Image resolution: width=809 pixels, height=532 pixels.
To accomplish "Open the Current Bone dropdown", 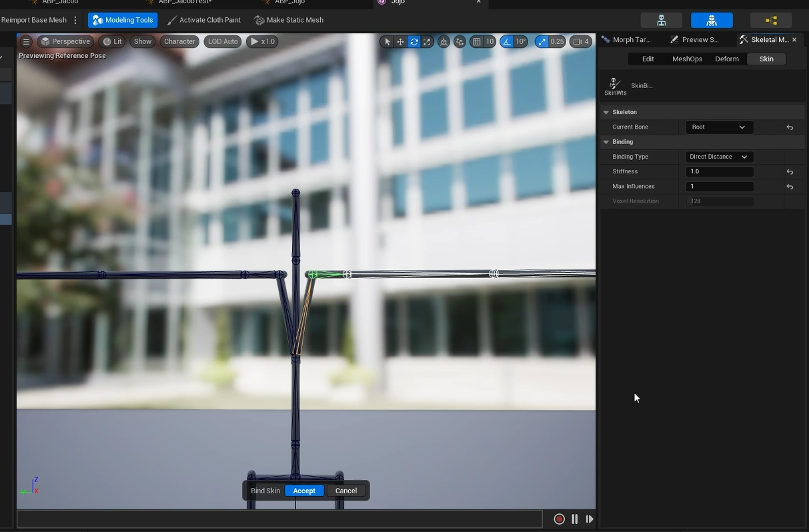I will [719, 127].
